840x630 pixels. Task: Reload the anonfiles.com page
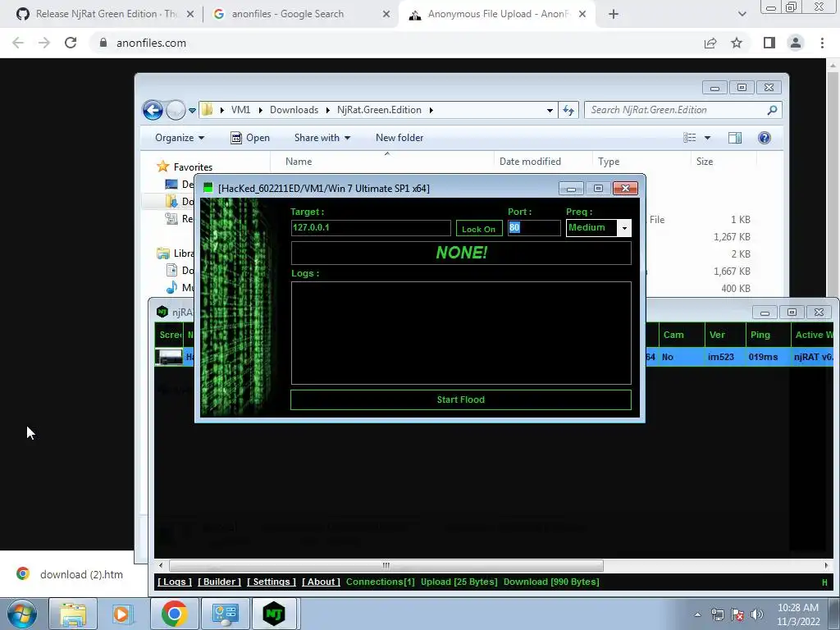[x=71, y=43]
